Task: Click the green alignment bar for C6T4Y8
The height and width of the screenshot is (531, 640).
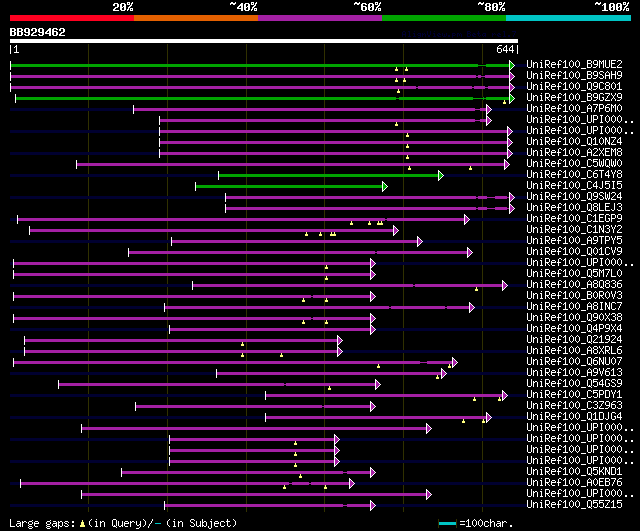Action: click(329, 176)
